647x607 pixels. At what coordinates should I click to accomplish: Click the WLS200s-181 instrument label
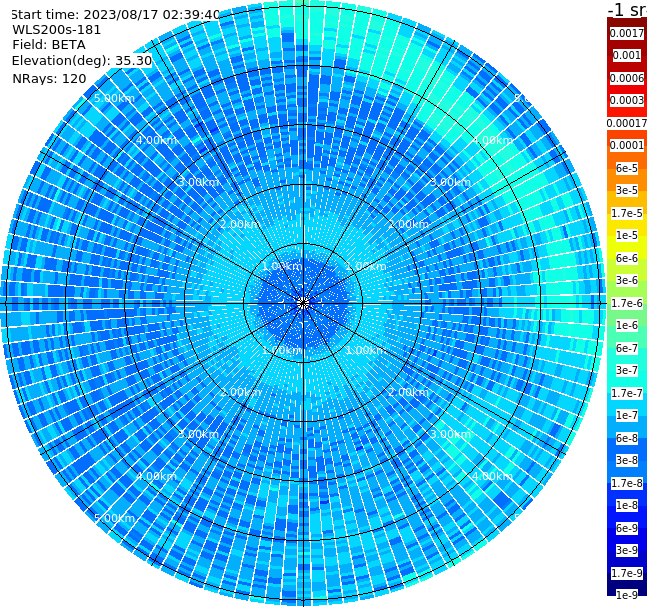point(57,30)
